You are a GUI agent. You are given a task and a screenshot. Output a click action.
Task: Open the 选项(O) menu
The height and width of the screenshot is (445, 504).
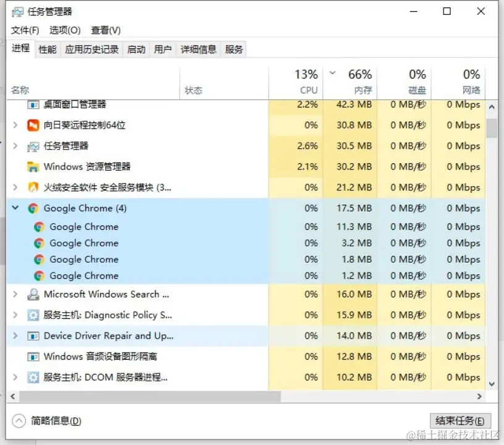pos(65,30)
